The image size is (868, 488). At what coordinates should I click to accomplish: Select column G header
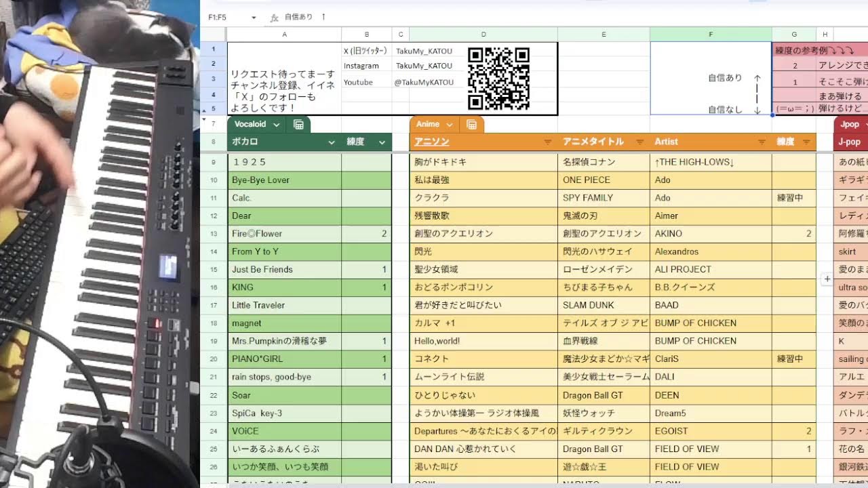(x=794, y=34)
